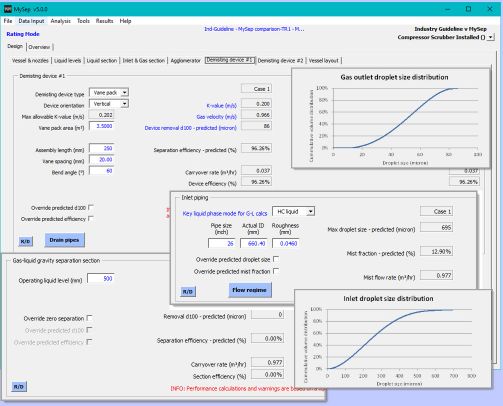Open the Vessel layout tab
Image resolution: width=503 pixels, height=406 pixels.
[x=324, y=61]
